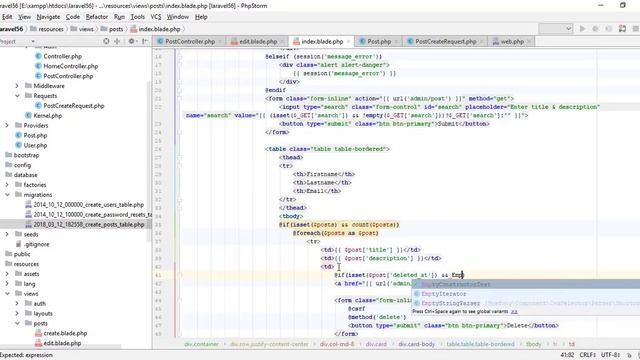Image resolution: width=640 pixels, height=360 pixels.
Task: Expand the factories folder
Action: (x=7, y=185)
